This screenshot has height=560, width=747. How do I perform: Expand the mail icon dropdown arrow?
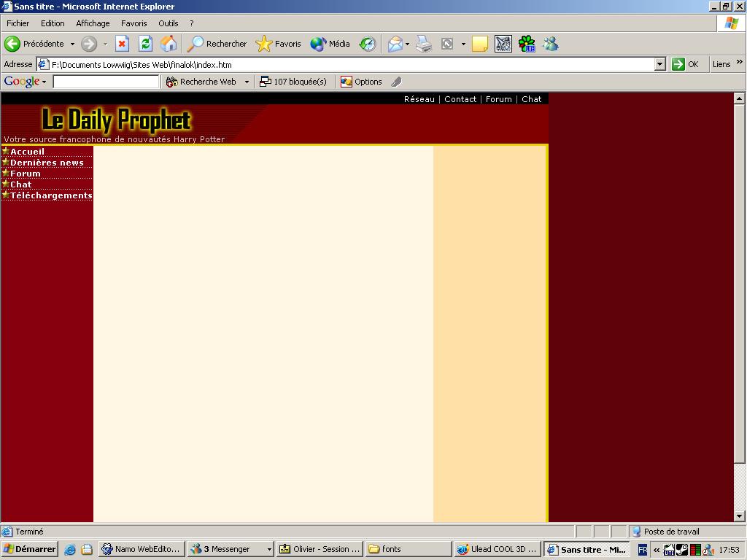click(407, 44)
